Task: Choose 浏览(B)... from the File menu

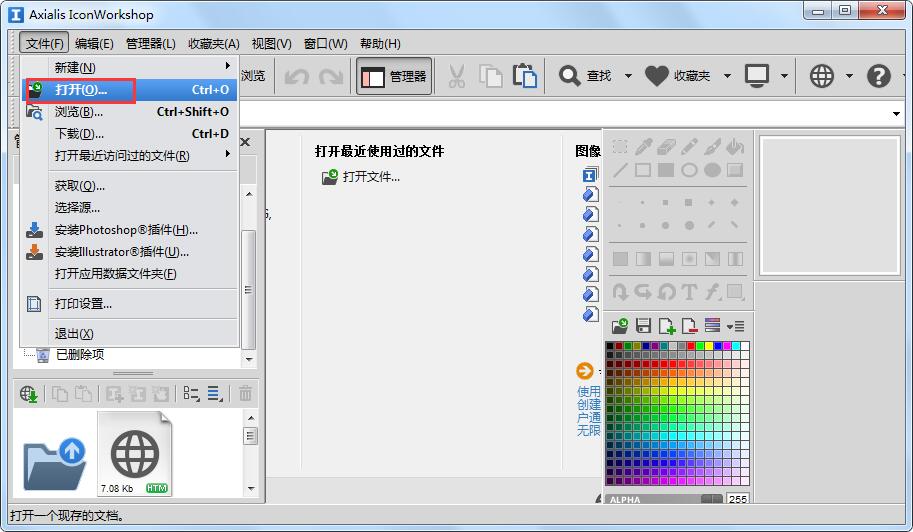Action: (129, 112)
